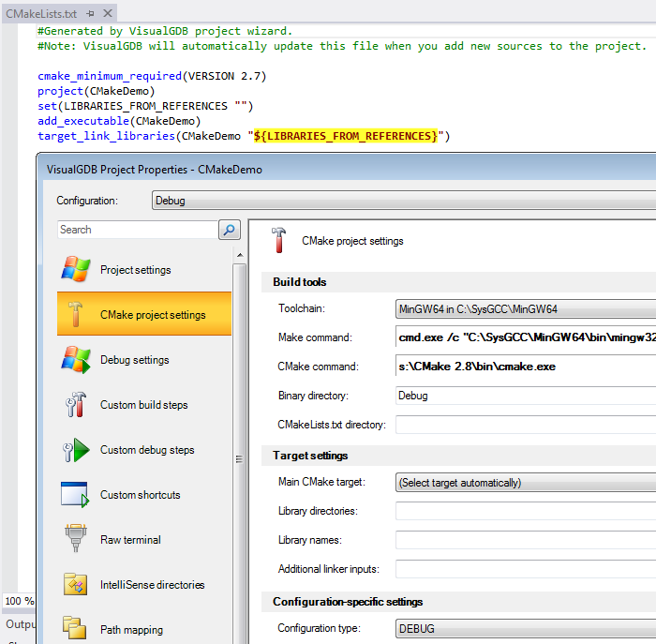Click the Custom debug steps play icon
This screenshot has height=644, width=656.
76,450
